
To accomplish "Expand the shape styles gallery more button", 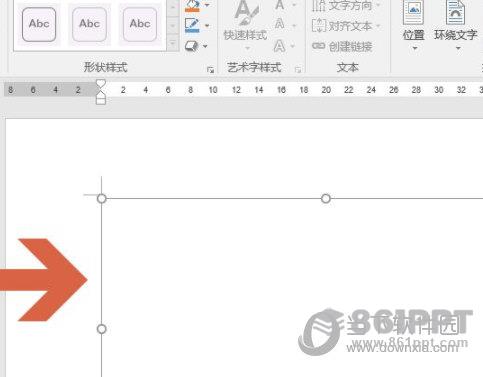I will (173, 44).
